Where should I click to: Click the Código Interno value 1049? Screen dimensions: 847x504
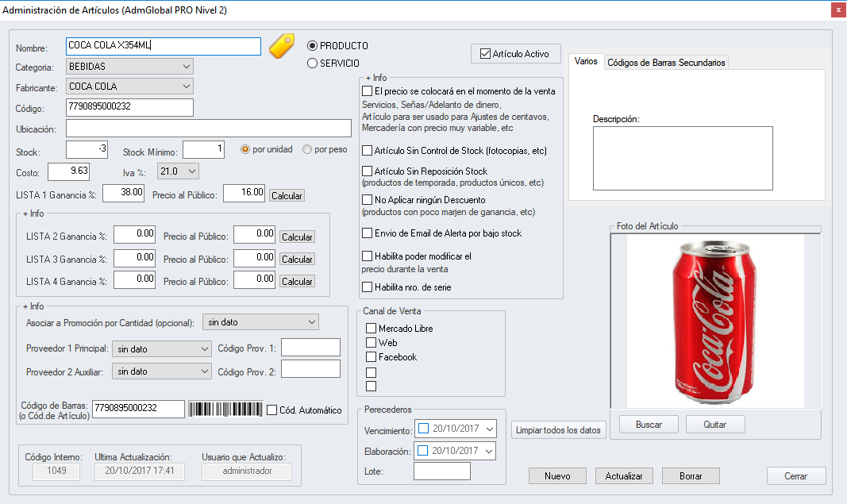click(x=56, y=471)
